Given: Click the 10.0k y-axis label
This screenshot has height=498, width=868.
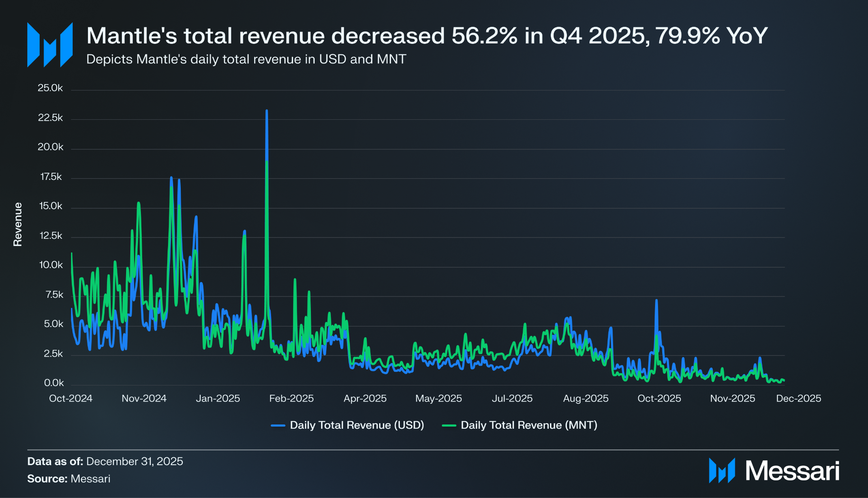Looking at the screenshot, I should [51, 265].
